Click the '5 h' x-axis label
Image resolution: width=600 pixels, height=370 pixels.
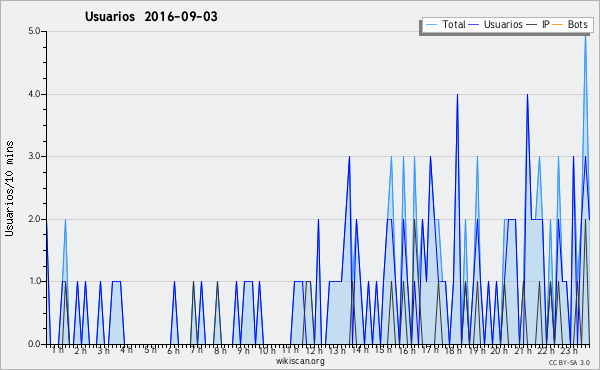[x=150, y=350]
